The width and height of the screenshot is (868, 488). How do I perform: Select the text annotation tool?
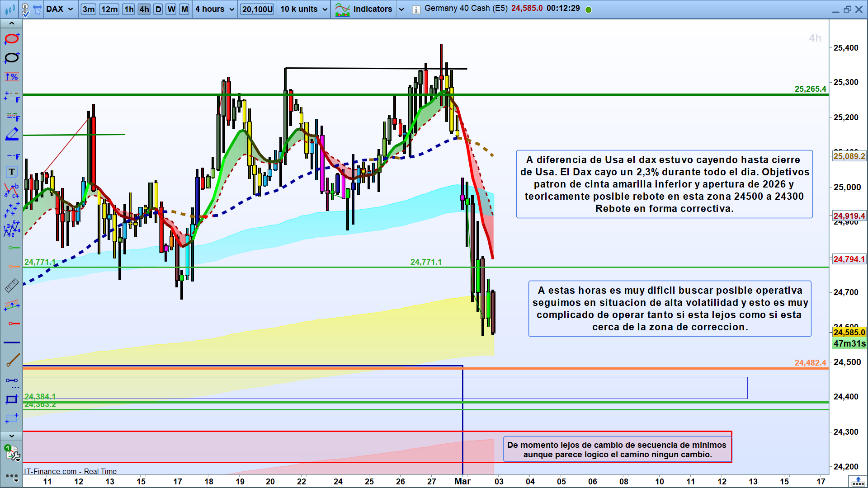pos(11,172)
